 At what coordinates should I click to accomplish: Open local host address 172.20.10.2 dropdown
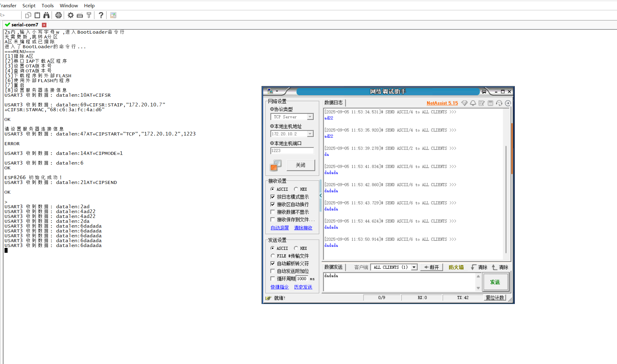coord(310,134)
